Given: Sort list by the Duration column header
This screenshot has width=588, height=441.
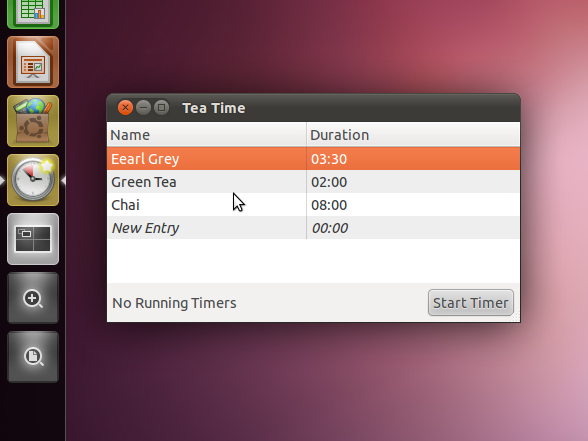Looking at the screenshot, I should click(x=413, y=135).
